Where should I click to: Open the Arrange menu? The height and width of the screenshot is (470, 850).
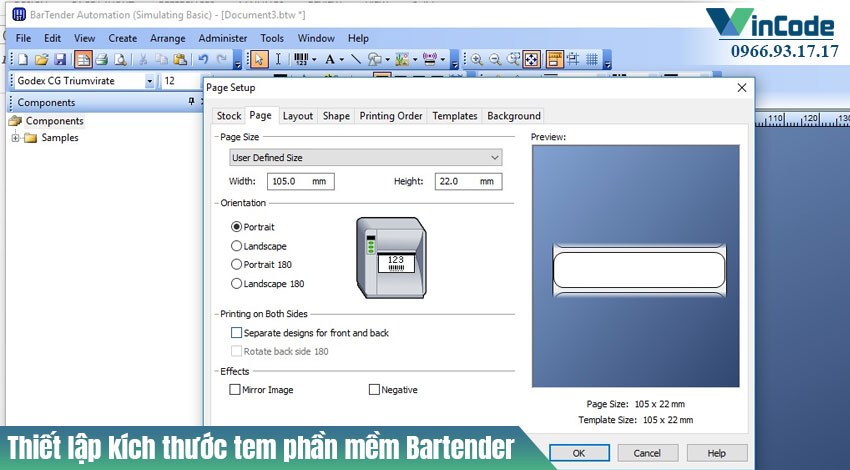click(x=168, y=38)
